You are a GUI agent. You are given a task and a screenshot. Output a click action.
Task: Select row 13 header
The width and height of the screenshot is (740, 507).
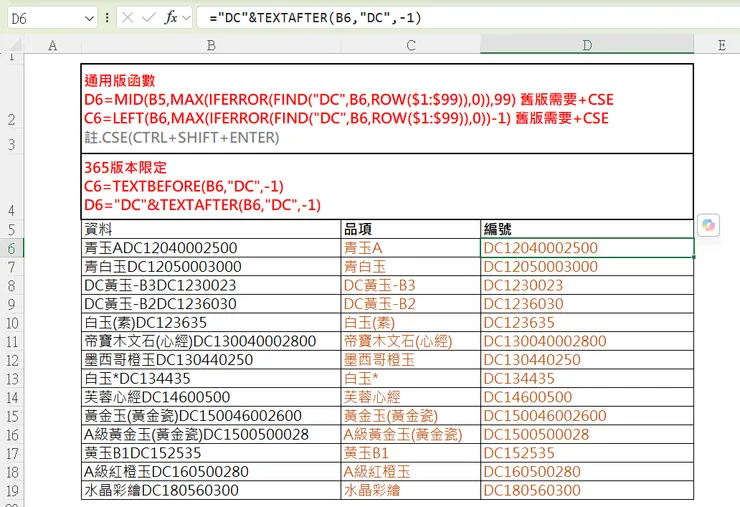coord(12,379)
